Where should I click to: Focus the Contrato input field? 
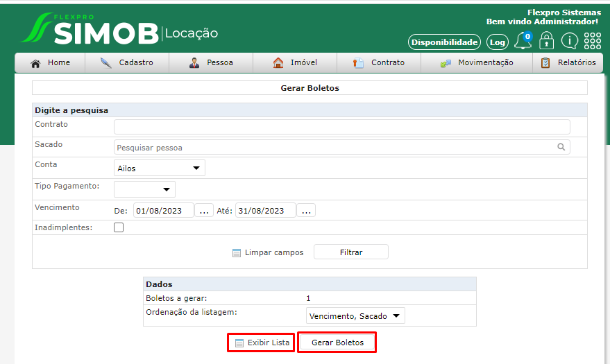click(342, 127)
